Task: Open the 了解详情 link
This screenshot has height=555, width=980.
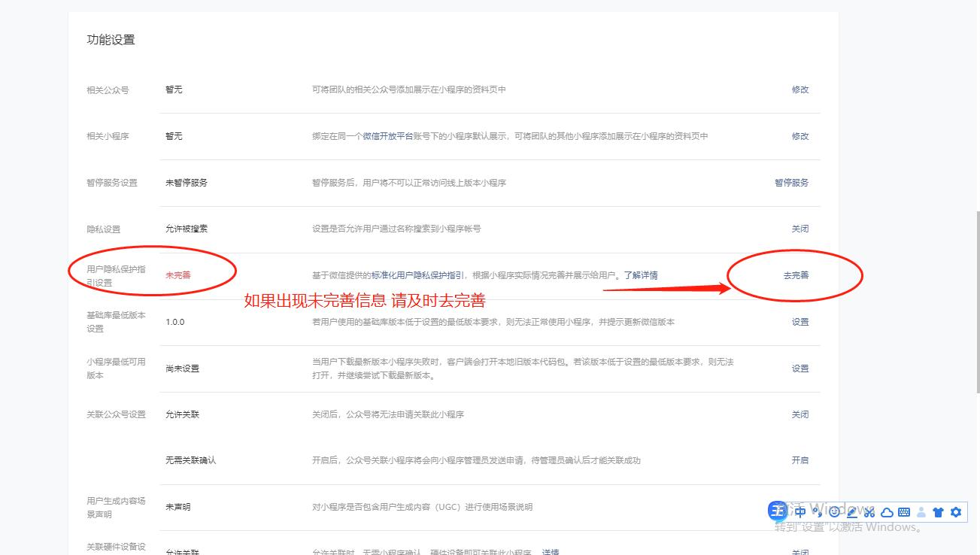Action: [641, 275]
